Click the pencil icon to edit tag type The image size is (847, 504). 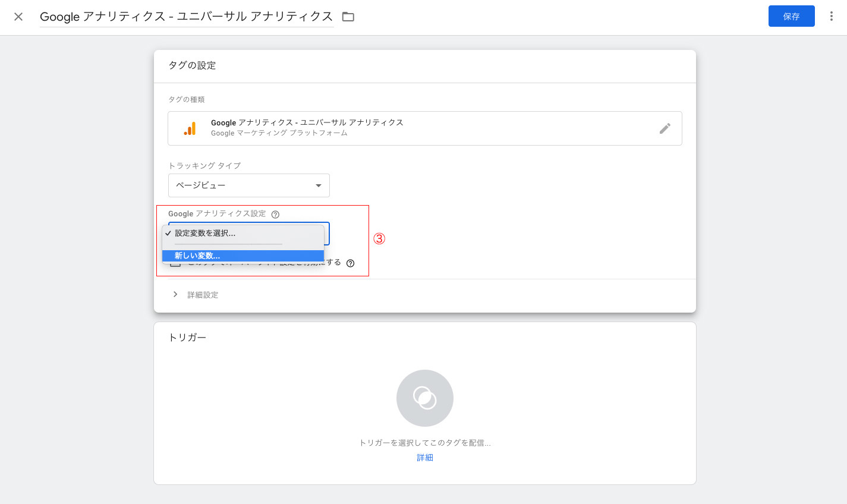665,128
